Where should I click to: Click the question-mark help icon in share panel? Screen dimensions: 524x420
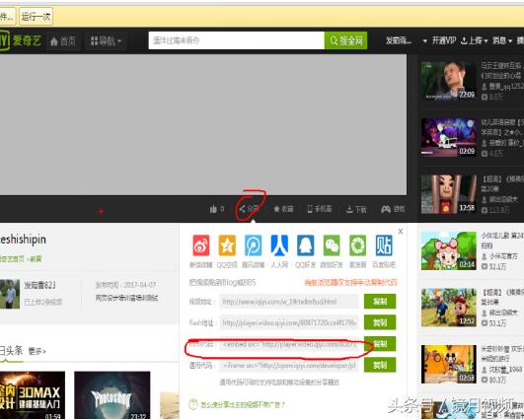(193, 404)
